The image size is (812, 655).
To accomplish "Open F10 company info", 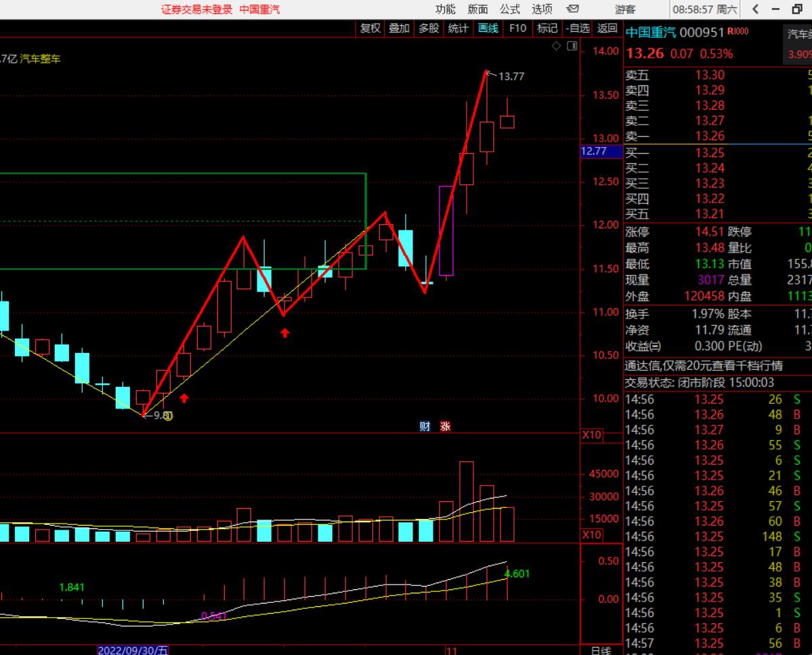I will [517, 28].
